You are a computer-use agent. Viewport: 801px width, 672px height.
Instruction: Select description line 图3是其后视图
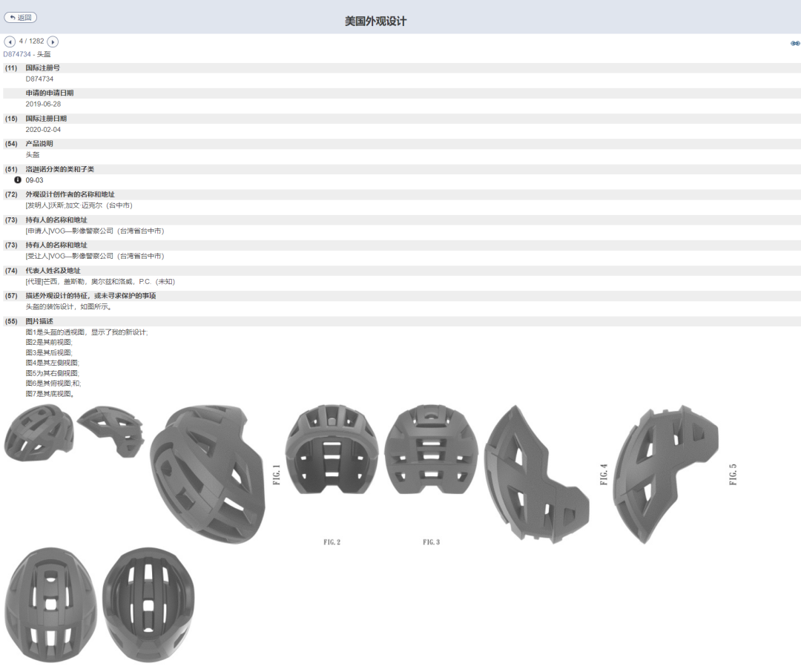(x=49, y=352)
